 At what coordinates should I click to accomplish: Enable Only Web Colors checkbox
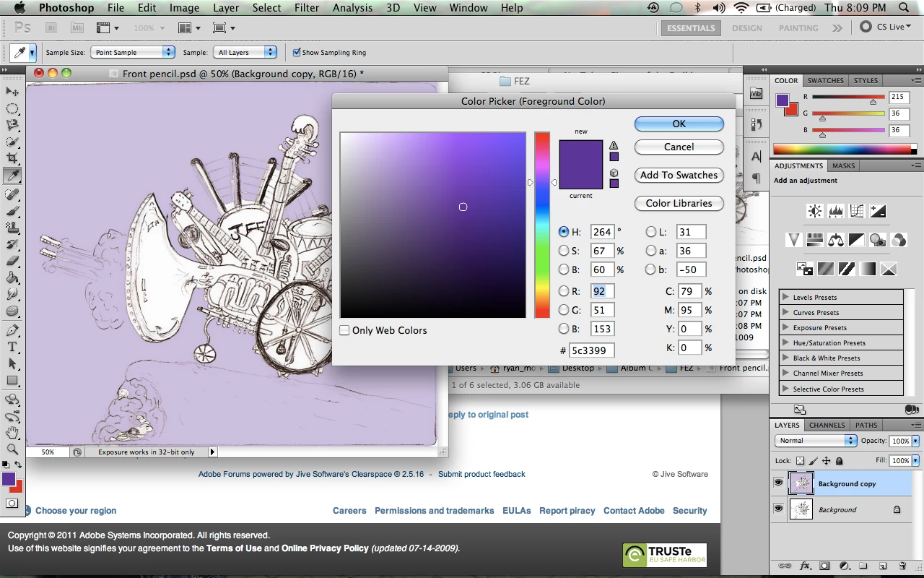point(344,330)
